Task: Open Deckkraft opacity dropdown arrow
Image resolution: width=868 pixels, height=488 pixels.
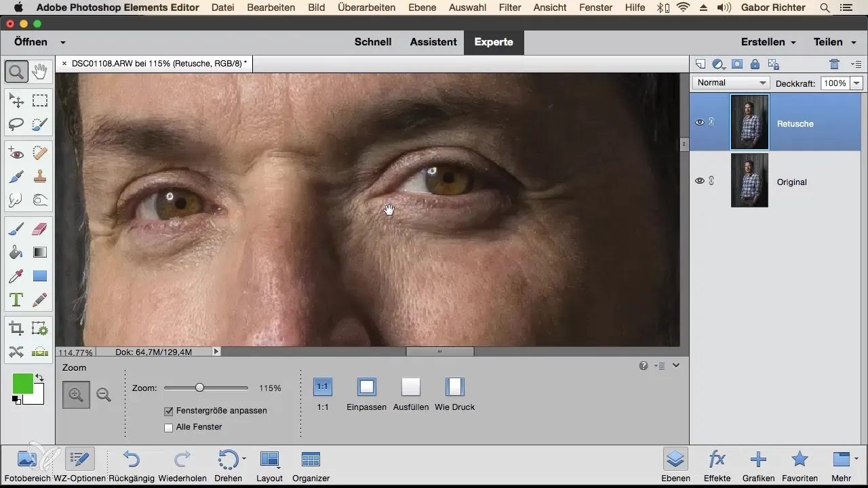Action: [x=856, y=83]
